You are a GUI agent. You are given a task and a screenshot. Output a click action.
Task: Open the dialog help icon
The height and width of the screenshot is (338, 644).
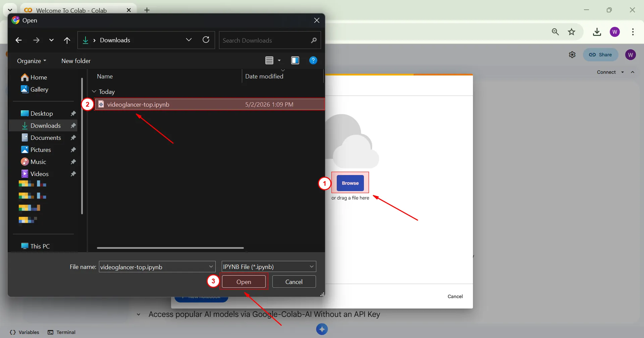pos(313,60)
